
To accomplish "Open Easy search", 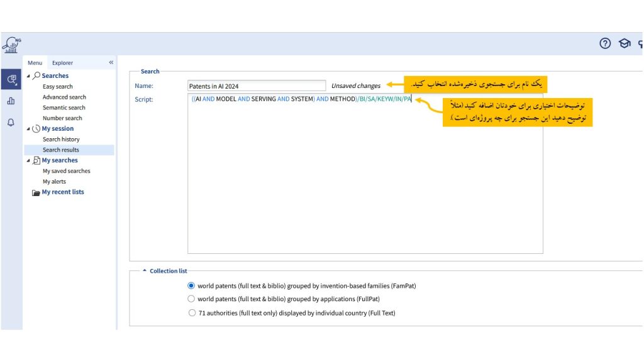I will [57, 87].
